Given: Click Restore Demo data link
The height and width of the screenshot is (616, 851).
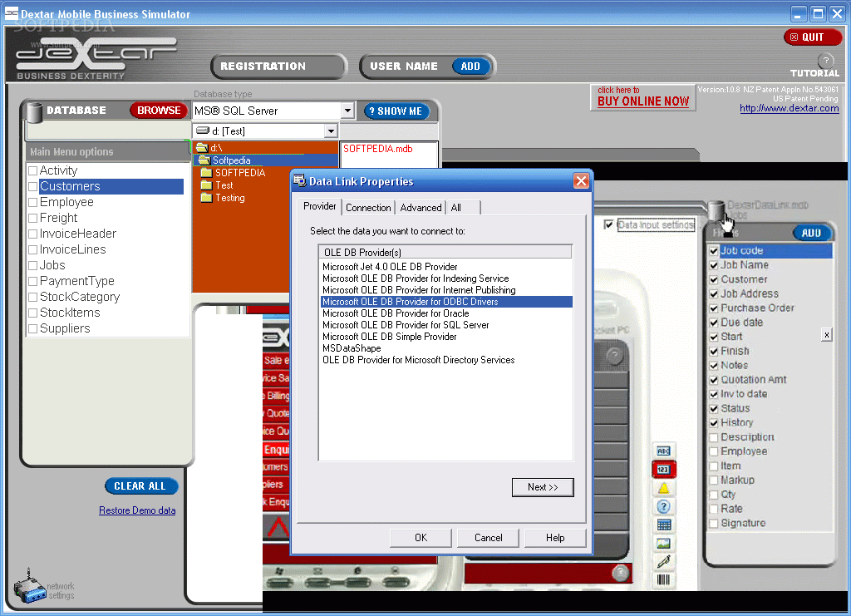Looking at the screenshot, I should pos(137,510).
